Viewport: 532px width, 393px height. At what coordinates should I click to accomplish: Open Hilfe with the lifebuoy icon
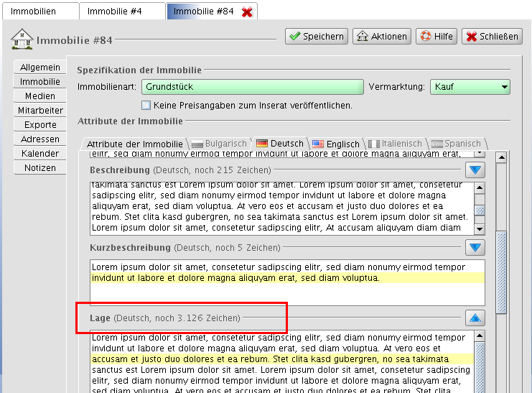click(x=436, y=37)
